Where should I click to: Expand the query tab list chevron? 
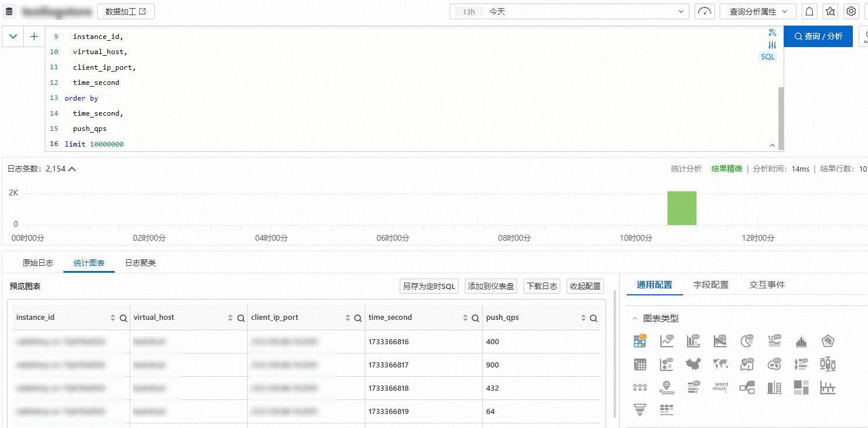(x=13, y=36)
